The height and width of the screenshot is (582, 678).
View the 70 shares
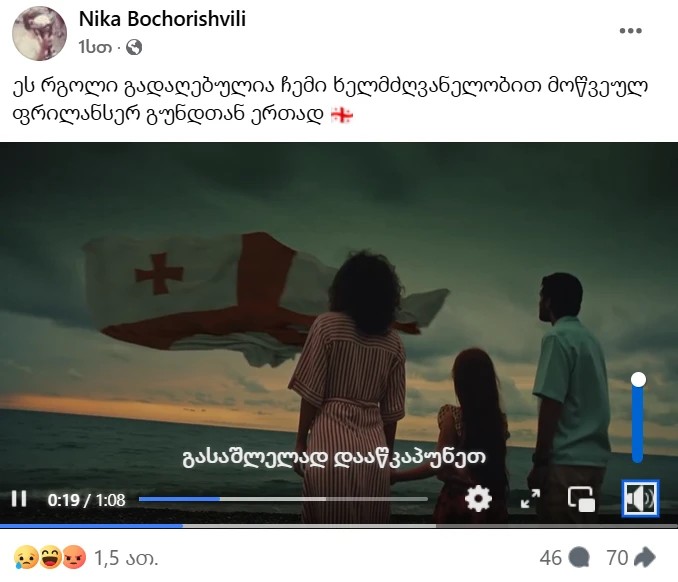point(631,558)
